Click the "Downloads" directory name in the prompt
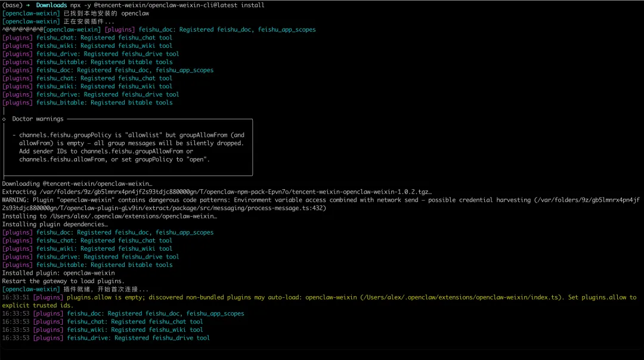This screenshot has width=644, height=360. [51, 5]
